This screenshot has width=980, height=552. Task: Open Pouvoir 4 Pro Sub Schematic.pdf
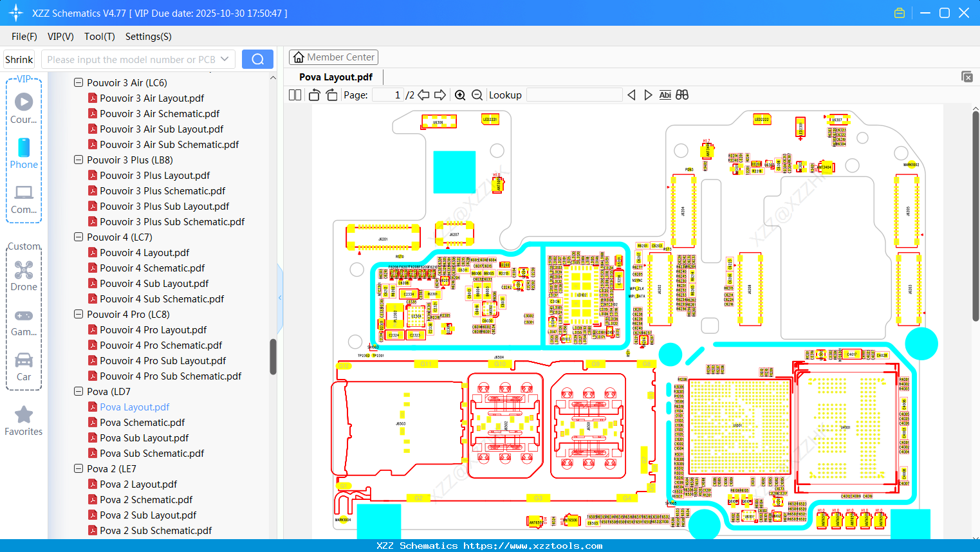[171, 376]
